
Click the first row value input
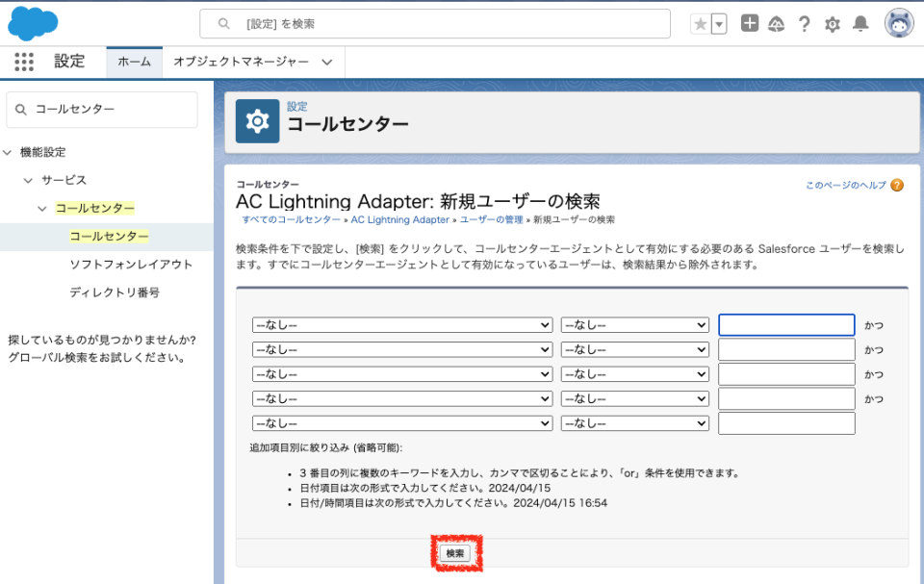(x=786, y=325)
